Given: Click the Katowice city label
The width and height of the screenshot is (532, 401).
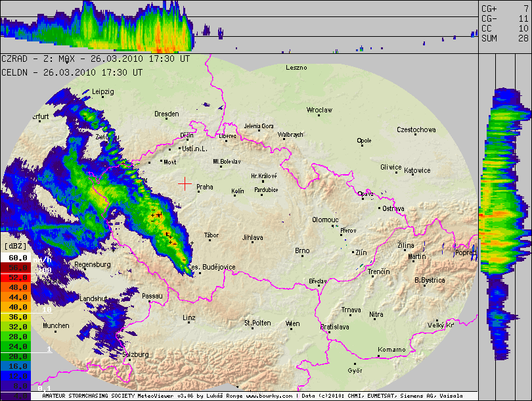Looking at the screenshot, I should pyautogui.click(x=417, y=170).
